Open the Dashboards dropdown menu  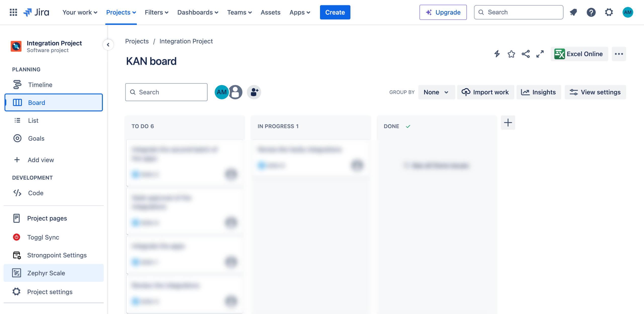pyautogui.click(x=198, y=12)
